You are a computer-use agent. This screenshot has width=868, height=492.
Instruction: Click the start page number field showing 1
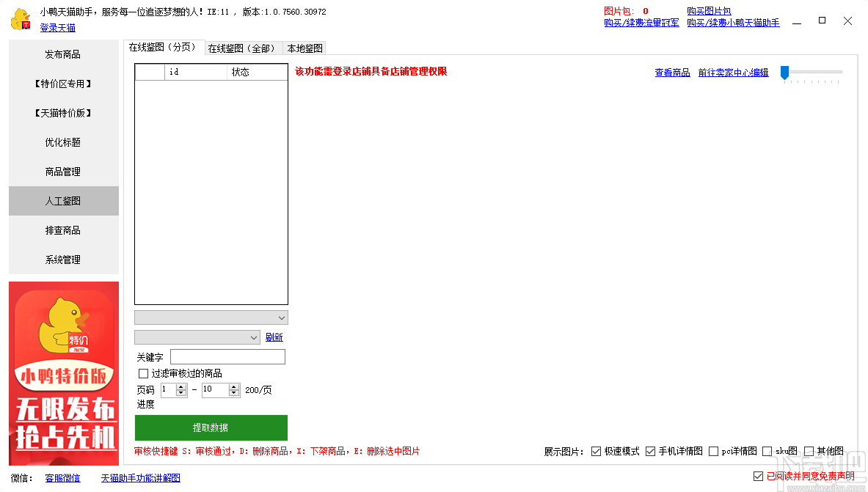[168, 389]
